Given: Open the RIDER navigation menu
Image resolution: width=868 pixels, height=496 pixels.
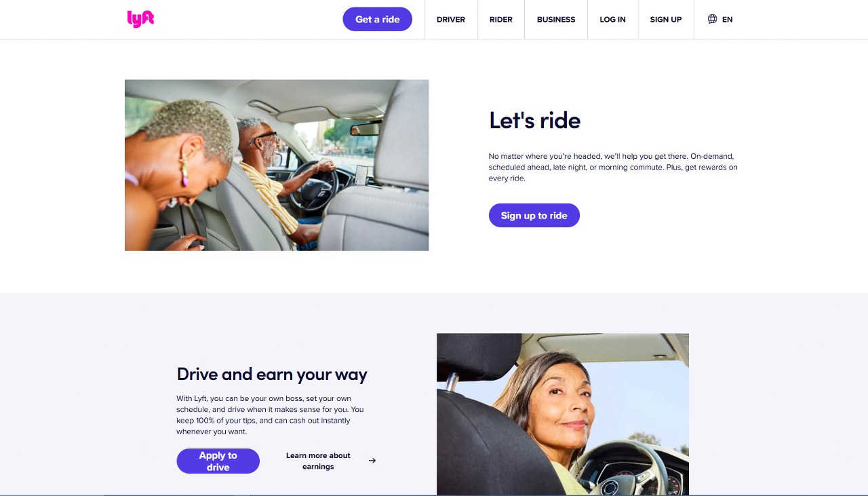Looking at the screenshot, I should 501,20.
